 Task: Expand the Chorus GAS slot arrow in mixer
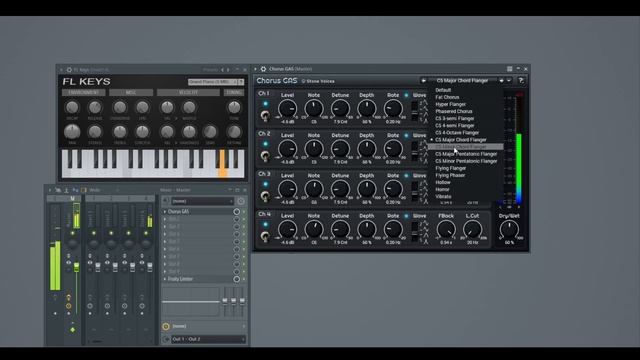pyautogui.click(x=165, y=212)
